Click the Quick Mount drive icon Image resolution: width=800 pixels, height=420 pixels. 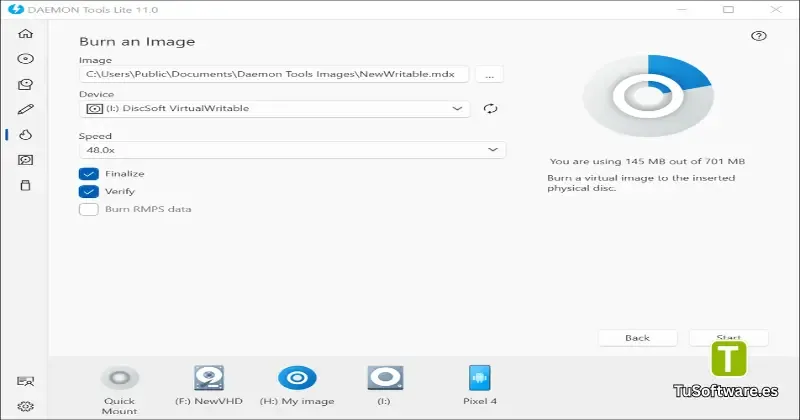coord(120,378)
